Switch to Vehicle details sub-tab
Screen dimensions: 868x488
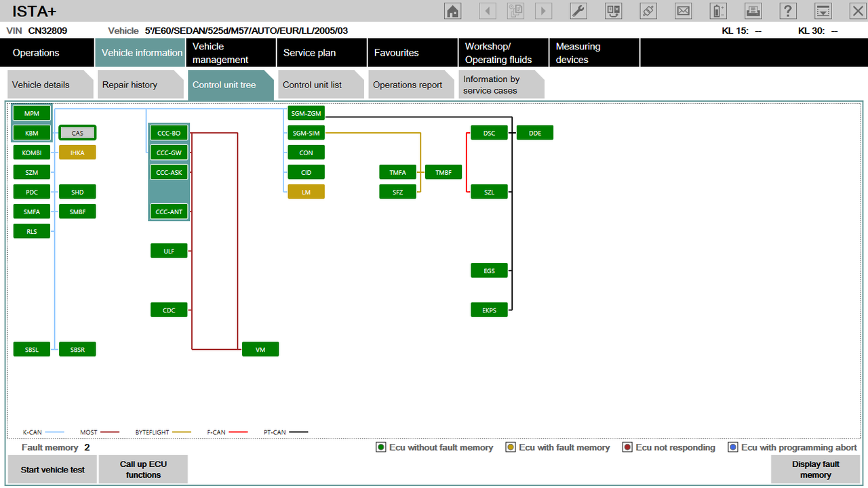50,85
